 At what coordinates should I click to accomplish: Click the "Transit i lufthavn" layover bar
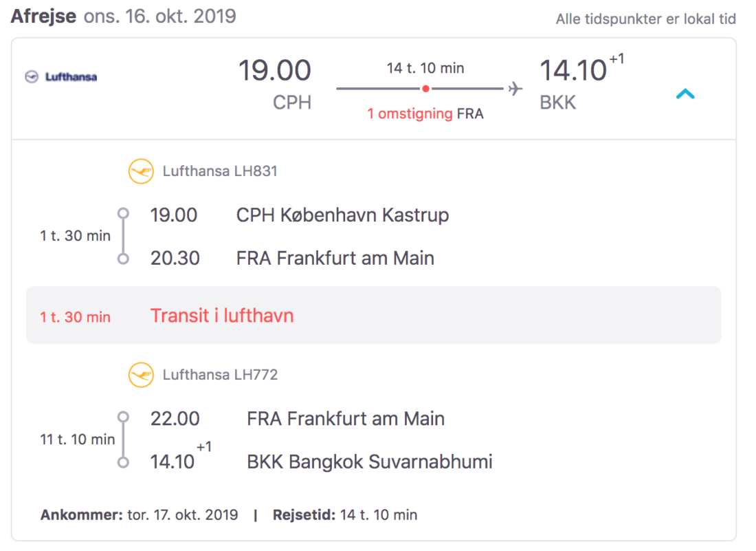[374, 316]
